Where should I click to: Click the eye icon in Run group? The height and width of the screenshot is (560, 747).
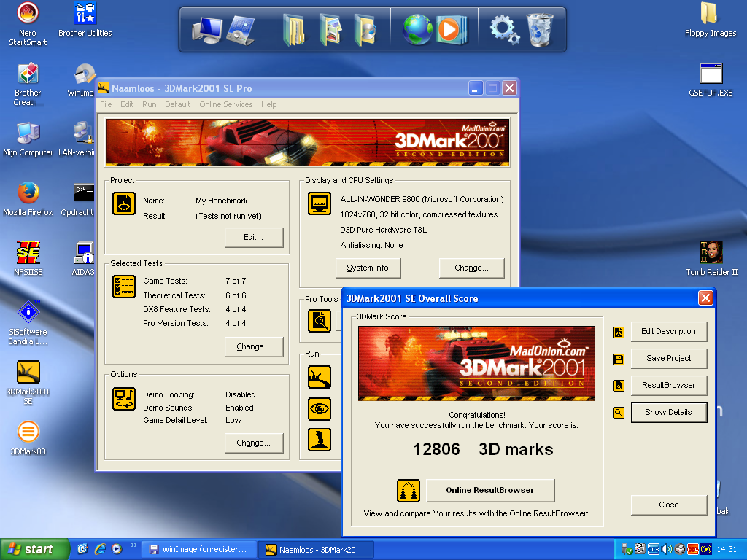tap(320, 409)
